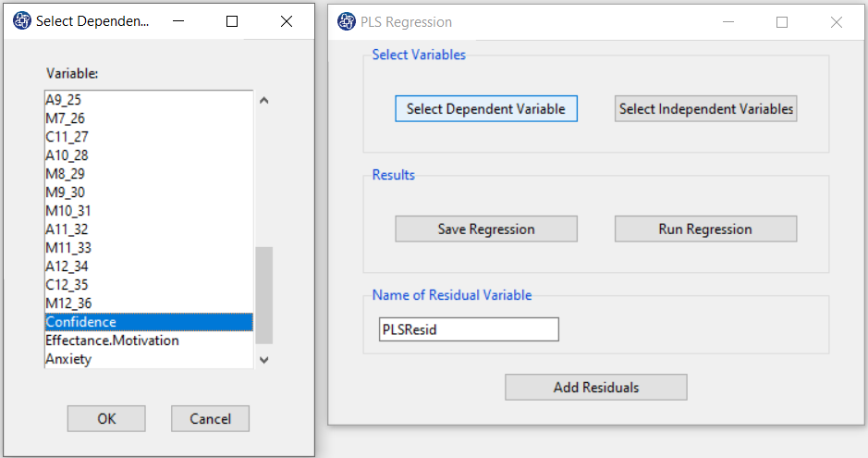The height and width of the screenshot is (458, 868).
Task: Click the variable list scroll down arrow
Action: [x=264, y=360]
